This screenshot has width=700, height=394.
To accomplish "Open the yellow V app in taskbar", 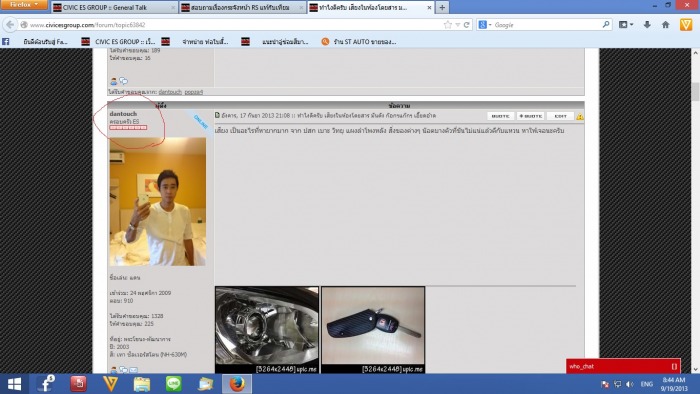I will (x=110, y=384).
